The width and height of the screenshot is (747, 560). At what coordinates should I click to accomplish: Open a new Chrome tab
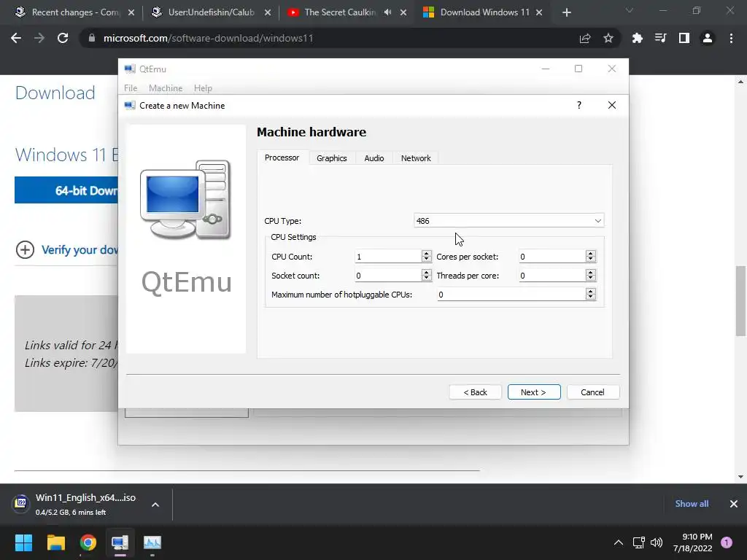566,12
